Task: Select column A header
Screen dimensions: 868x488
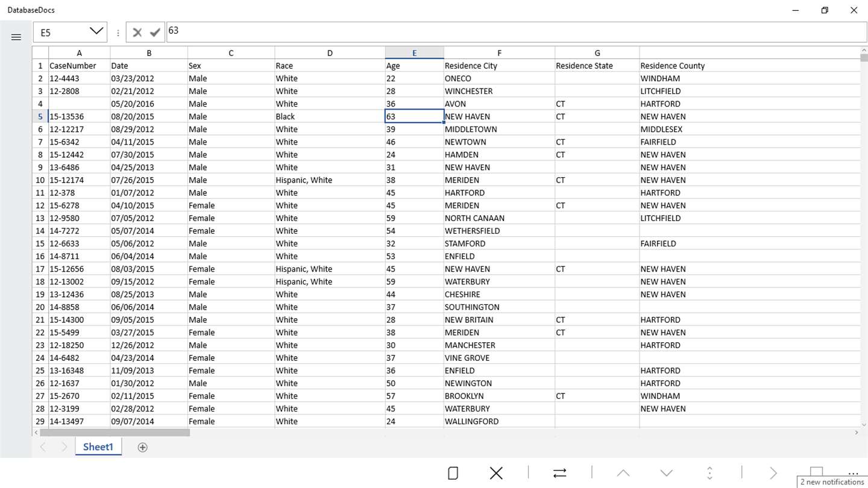Action: 79,53
